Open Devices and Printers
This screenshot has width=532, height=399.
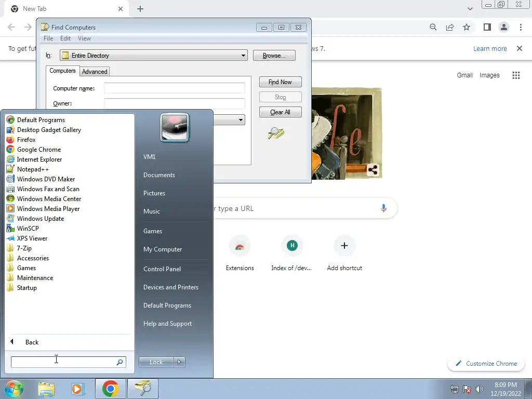[170, 287]
